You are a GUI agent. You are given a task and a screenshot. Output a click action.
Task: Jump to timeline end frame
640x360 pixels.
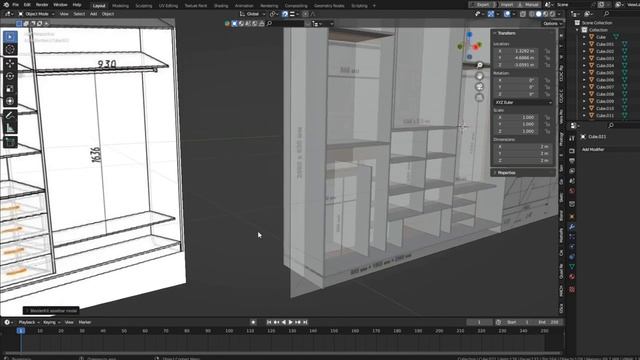click(x=305, y=322)
